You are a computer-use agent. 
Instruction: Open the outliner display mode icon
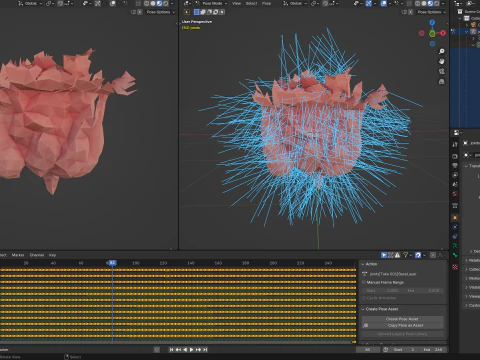[471, 3]
